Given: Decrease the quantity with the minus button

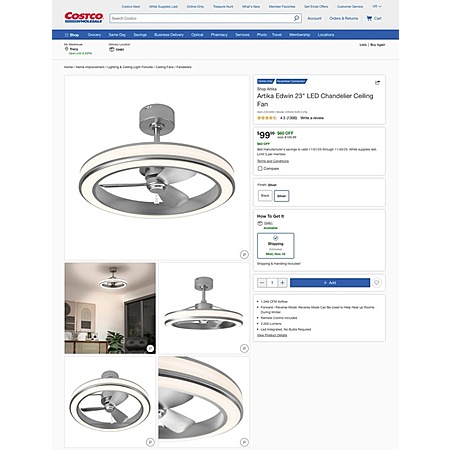Looking at the screenshot, I should coord(262,283).
